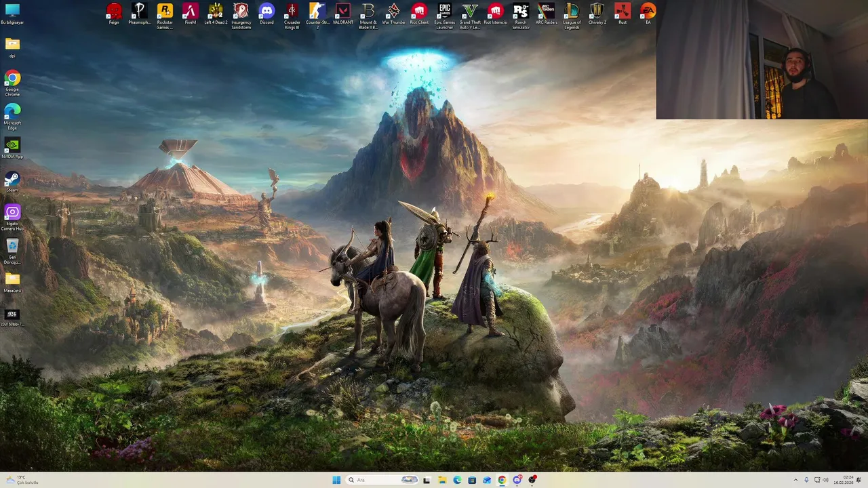Open Grand Theft Auto V shortcut

(x=470, y=16)
